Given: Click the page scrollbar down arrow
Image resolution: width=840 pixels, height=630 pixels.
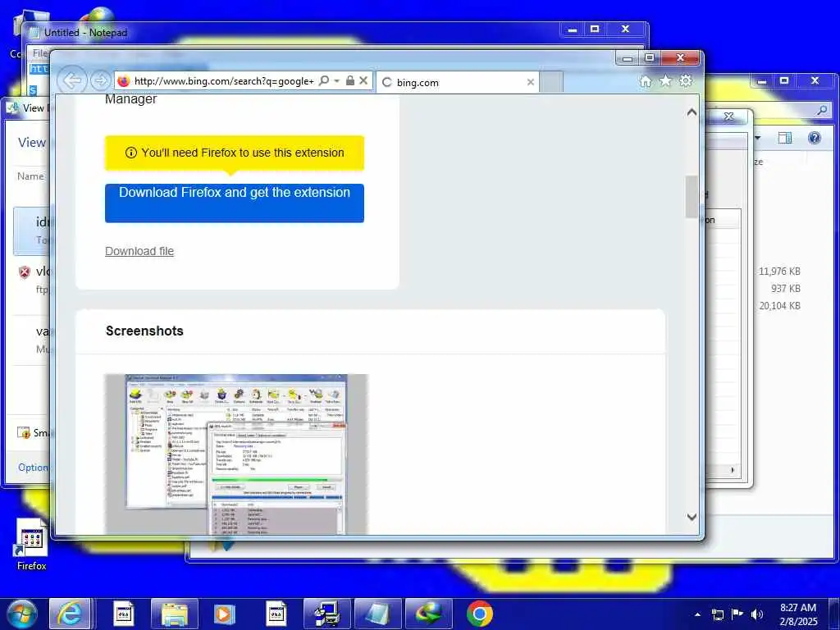Looking at the screenshot, I should pos(692,517).
